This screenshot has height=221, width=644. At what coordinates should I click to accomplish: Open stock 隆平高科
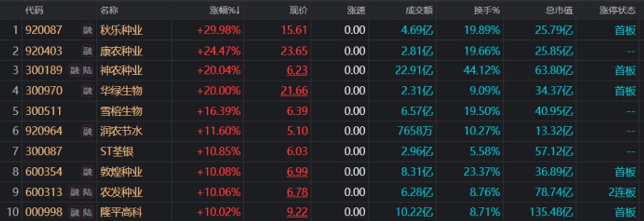[121, 212]
